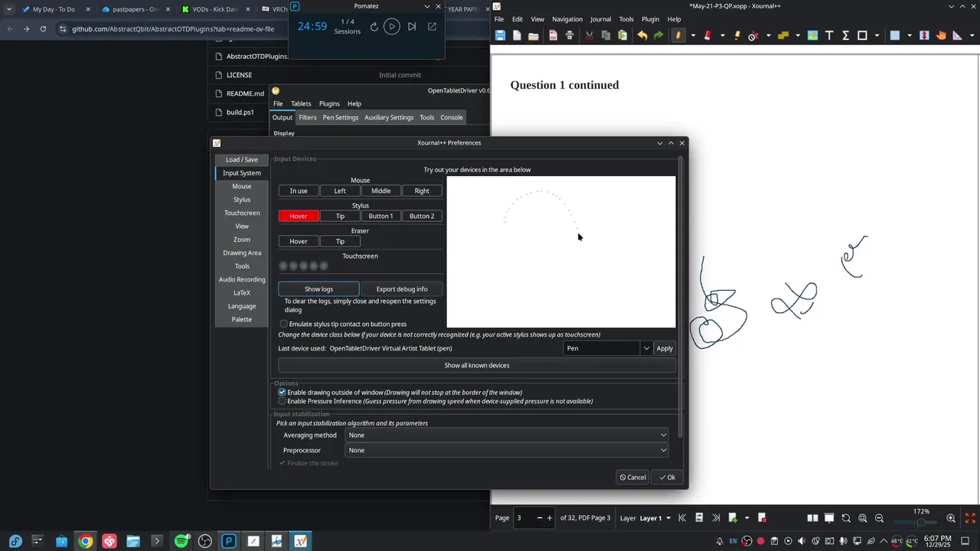Toggle the Stylus Hover indicator button
This screenshot has width=980, height=551.
299,216
